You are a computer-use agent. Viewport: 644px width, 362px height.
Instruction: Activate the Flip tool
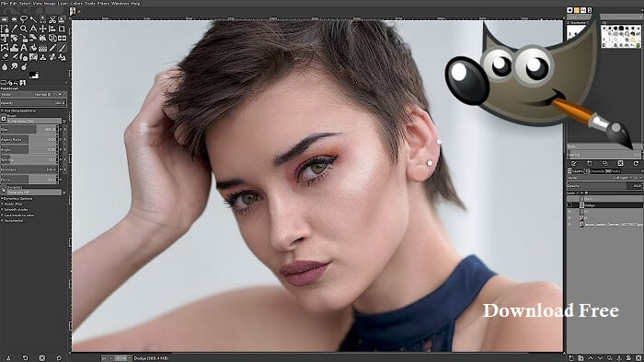(62, 39)
